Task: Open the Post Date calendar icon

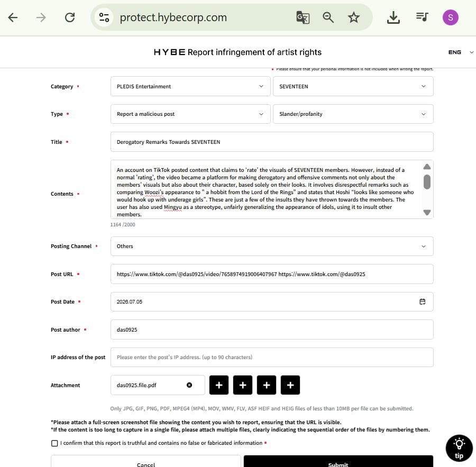Action: [422, 301]
